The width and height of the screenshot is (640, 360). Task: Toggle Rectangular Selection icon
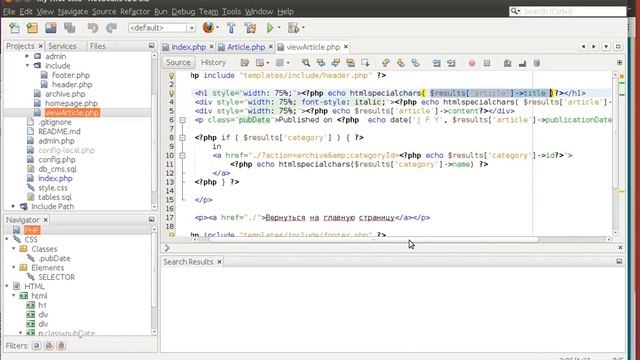click(365, 63)
